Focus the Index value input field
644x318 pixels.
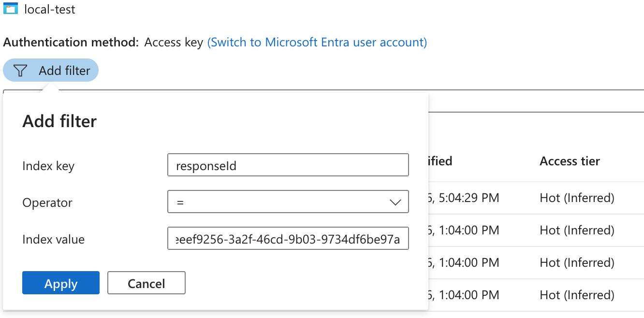[x=288, y=238]
